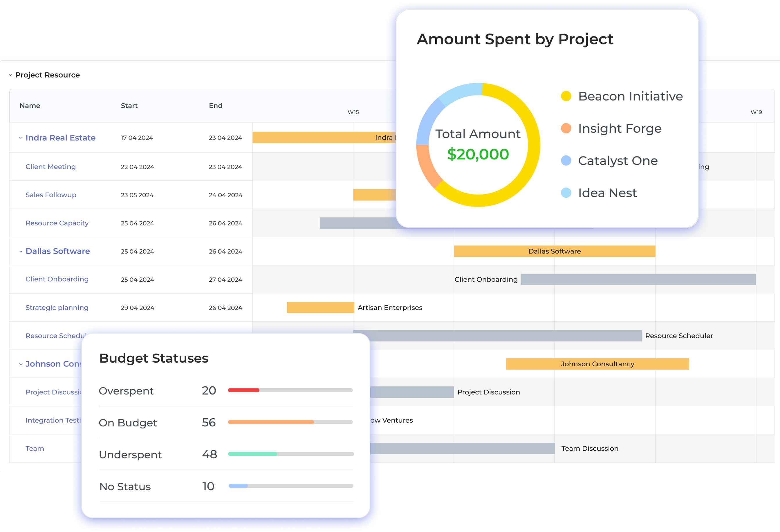This screenshot has height=532, width=780.
Task: Click the Beacon Initiative legend label
Action: (630, 96)
